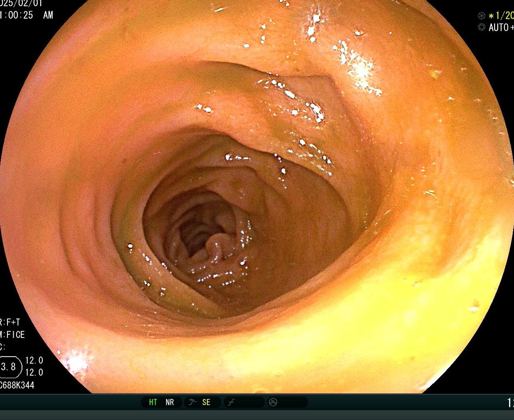Toggle the green HT indicator
Screen dimensions: 514x420
(153, 402)
